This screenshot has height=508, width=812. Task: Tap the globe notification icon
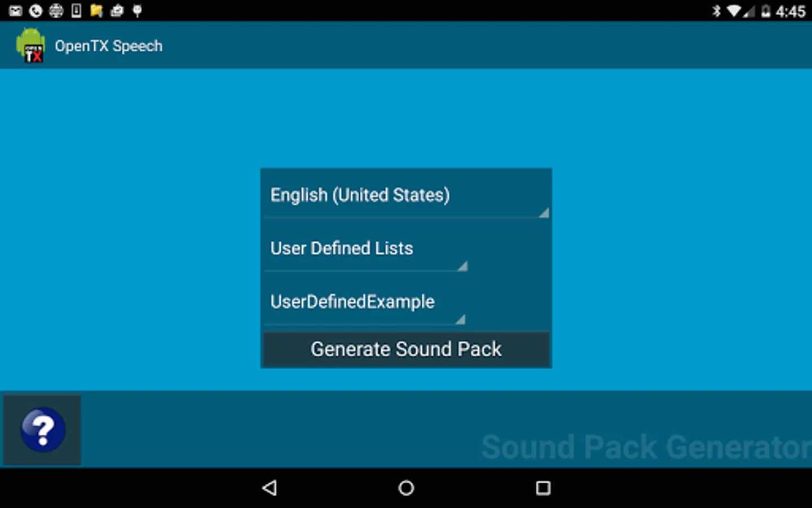pos(56,11)
